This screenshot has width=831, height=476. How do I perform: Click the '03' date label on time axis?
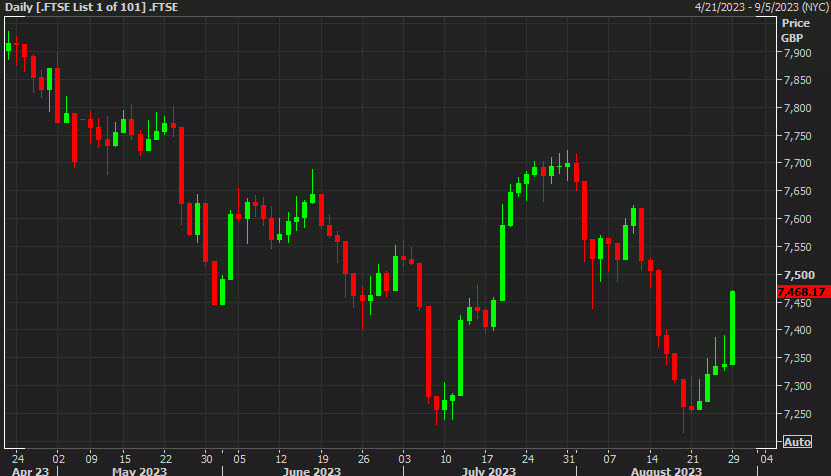click(x=404, y=459)
